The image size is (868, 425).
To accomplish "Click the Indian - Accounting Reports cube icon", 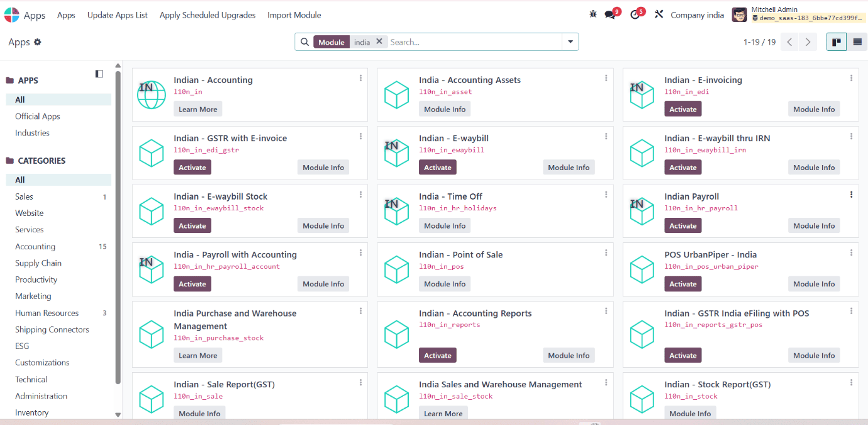I will click(397, 334).
